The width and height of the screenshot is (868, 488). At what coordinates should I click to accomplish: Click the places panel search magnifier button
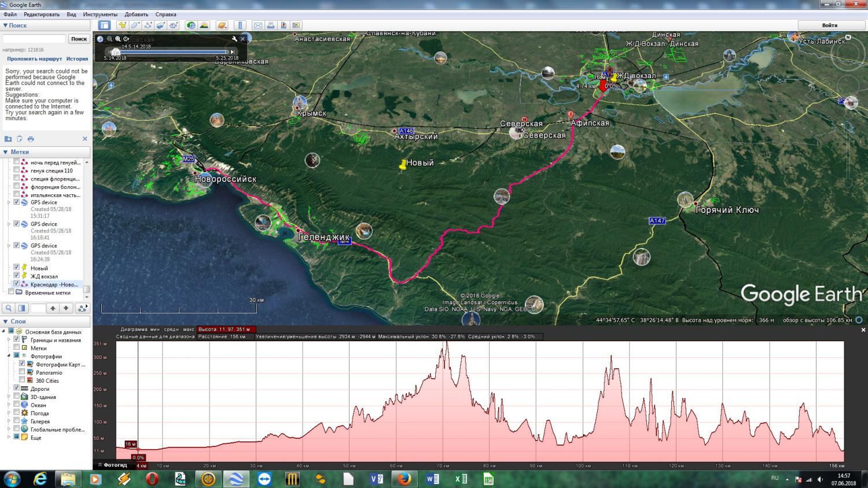(9, 308)
